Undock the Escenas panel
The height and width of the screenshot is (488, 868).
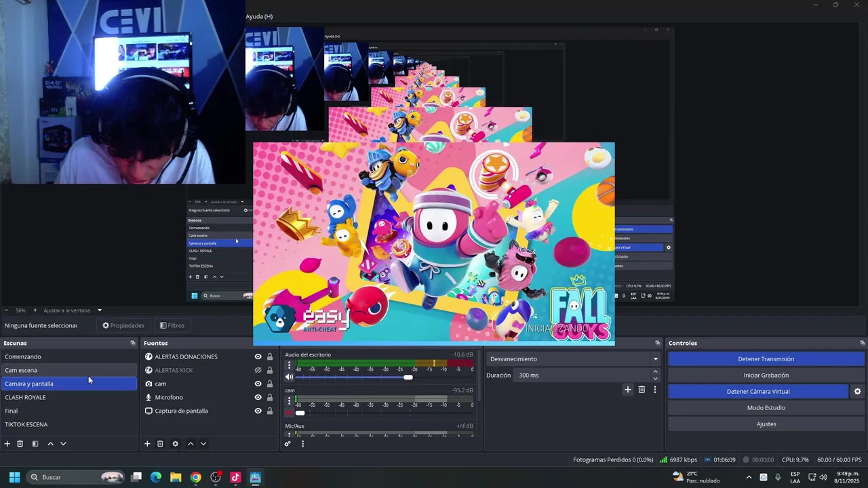pos(133,343)
